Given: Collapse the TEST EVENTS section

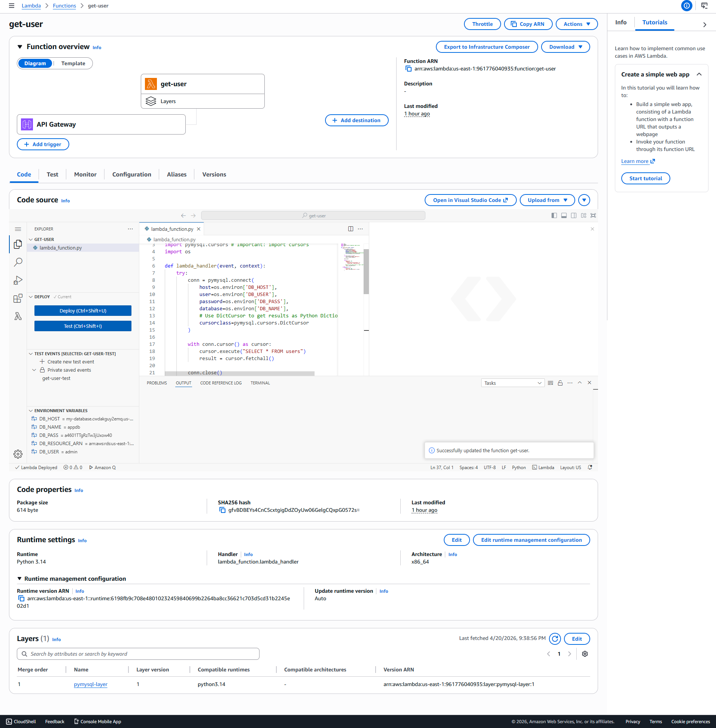Looking at the screenshot, I should tap(31, 354).
